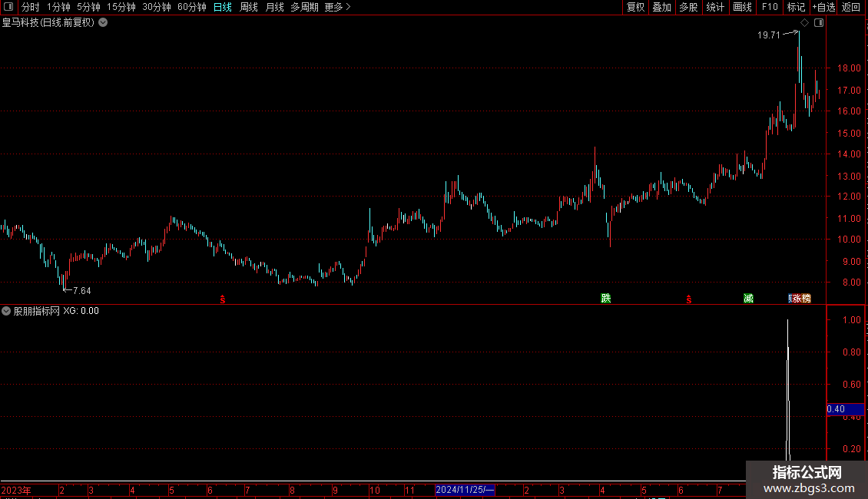This screenshot has width=868, height=499.
Task: Toggle 叠加 overlay option
Action: click(x=662, y=7)
